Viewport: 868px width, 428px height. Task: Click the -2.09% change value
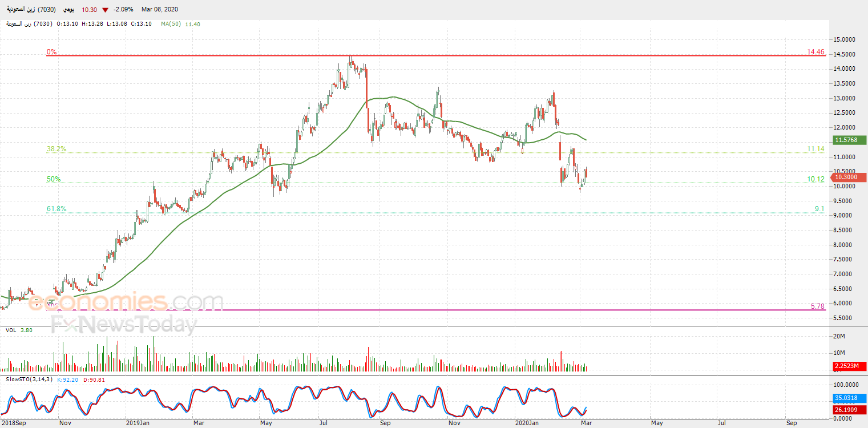tap(123, 10)
